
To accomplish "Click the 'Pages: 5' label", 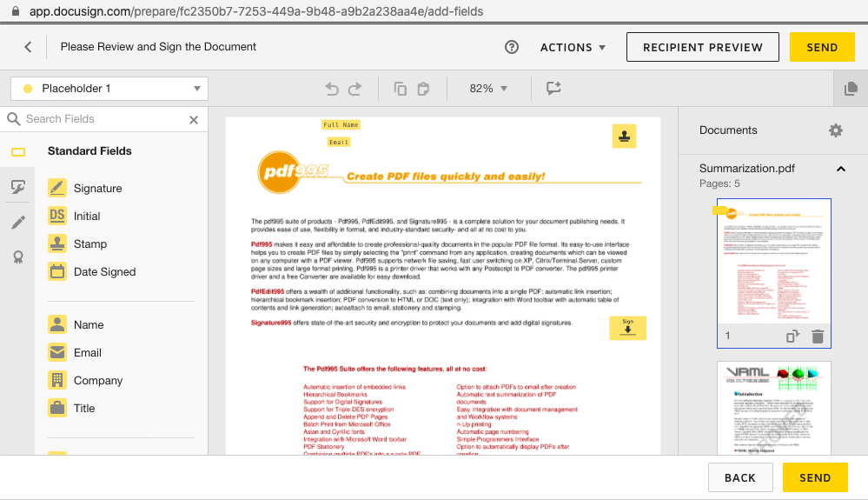I will click(x=719, y=183).
